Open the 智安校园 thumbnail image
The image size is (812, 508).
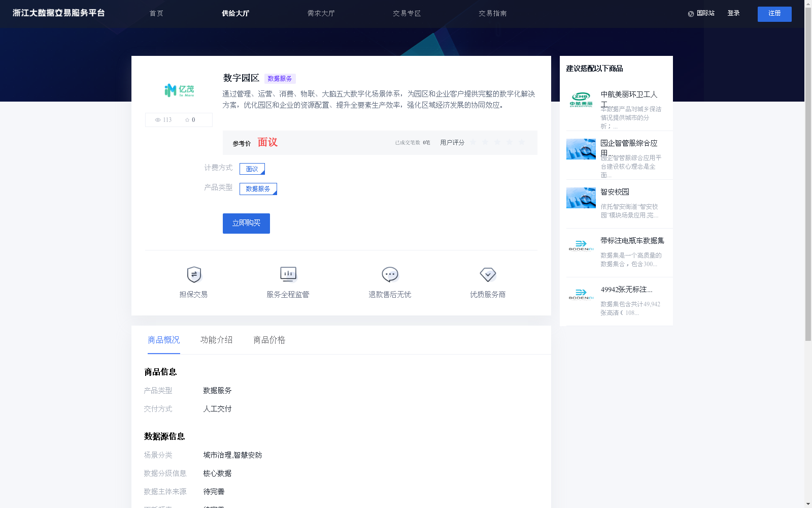pos(581,198)
